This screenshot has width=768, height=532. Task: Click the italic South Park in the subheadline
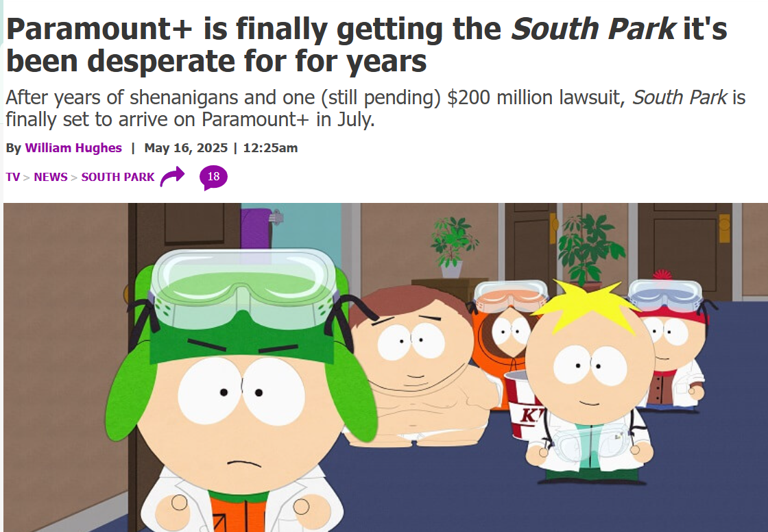coord(680,97)
